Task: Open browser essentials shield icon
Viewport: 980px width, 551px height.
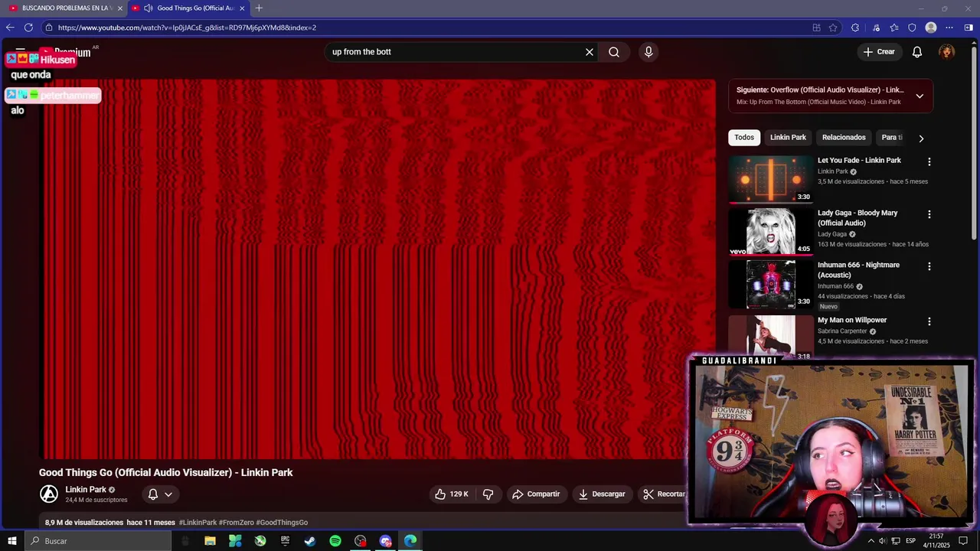Action: coord(912,28)
